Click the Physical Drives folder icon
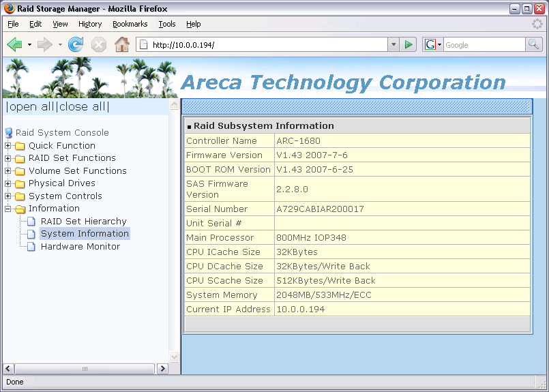Viewport: 549px width, 392px height. click(20, 183)
